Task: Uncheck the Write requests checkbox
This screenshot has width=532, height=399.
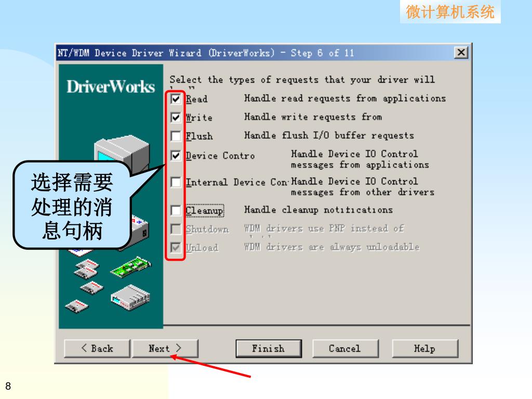Action: 176,118
